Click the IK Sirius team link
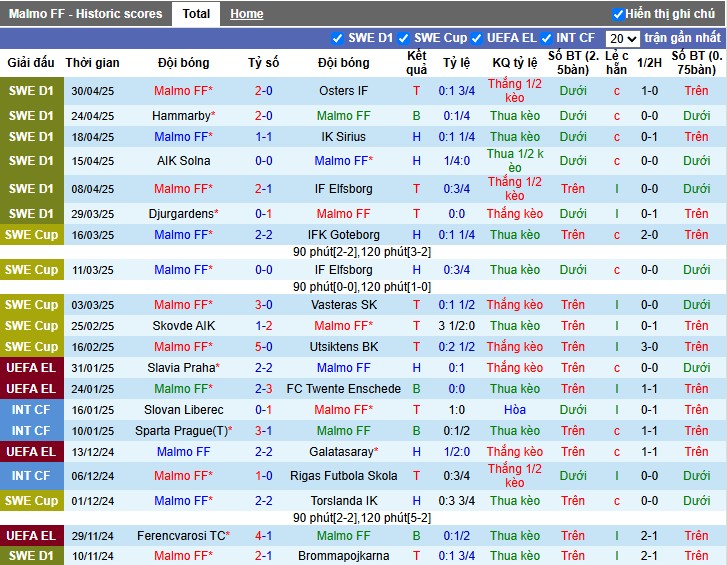Viewport: 727px width, 565px height. [x=344, y=137]
